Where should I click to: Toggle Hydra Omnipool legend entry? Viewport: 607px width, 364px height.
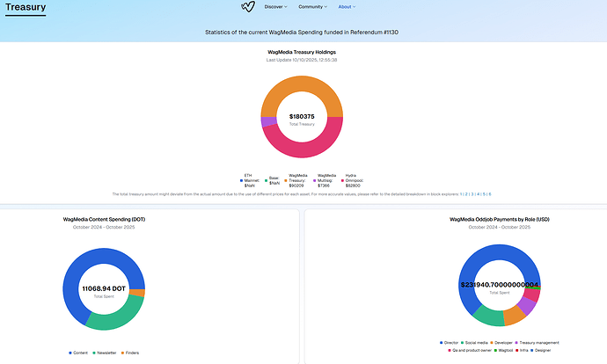click(352, 180)
